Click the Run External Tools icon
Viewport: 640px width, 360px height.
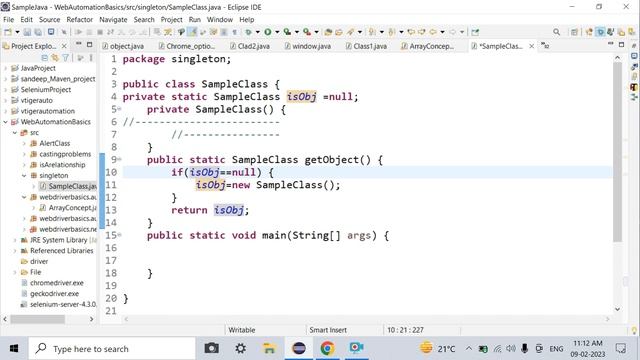[307, 32]
